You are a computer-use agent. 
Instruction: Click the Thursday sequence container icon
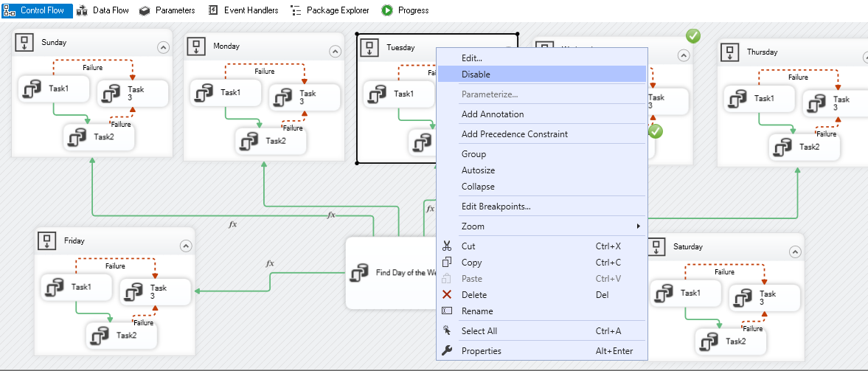(x=730, y=52)
